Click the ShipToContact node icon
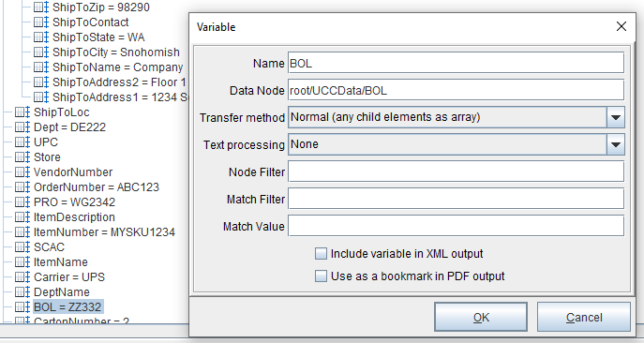The image size is (644, 343). [41, 22]
